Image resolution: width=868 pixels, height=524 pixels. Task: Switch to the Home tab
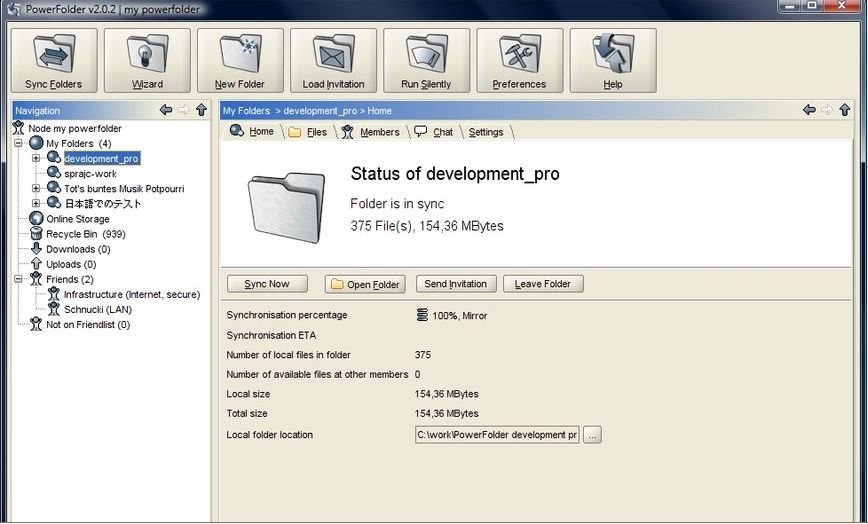(x=252, y=132)
